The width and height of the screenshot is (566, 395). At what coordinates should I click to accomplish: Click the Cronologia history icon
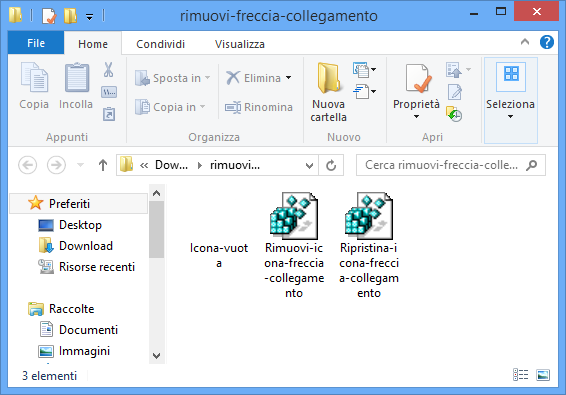[454, 114]
